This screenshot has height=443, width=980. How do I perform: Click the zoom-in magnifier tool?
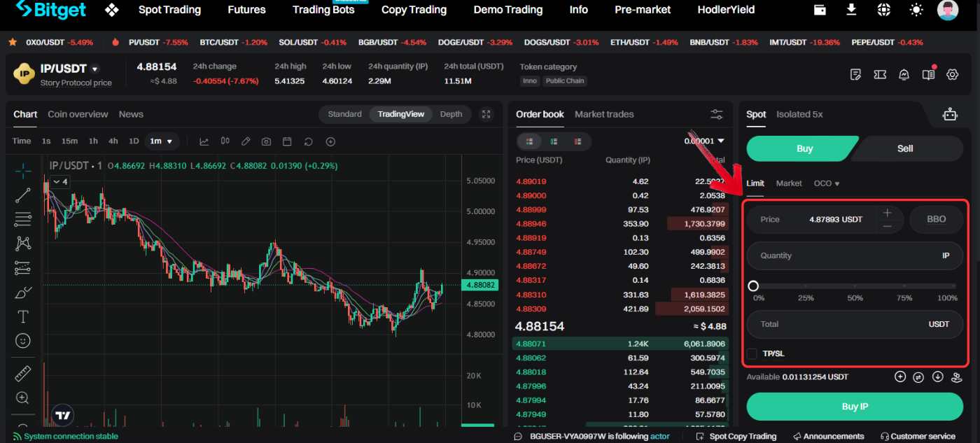[23, 398]
